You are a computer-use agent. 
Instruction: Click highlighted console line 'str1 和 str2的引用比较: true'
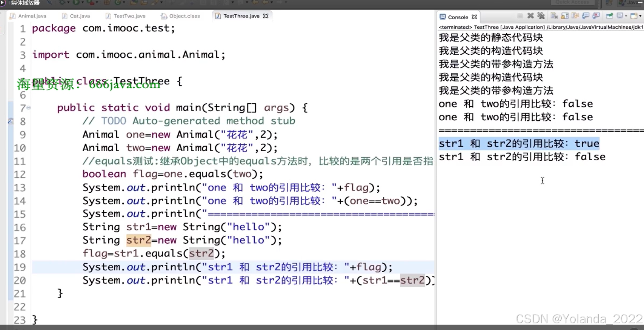(519, 143)
